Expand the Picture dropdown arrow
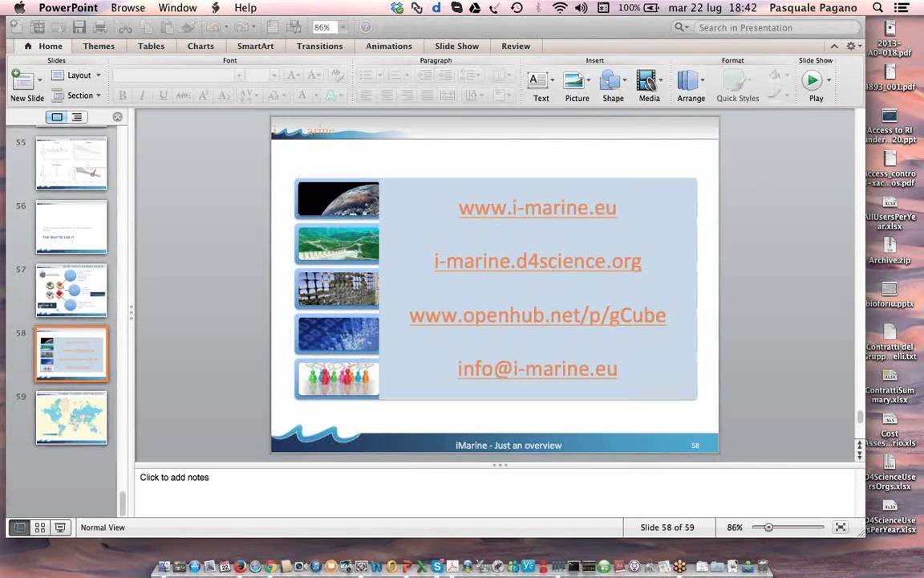924x578 pixels. (588, 80)
